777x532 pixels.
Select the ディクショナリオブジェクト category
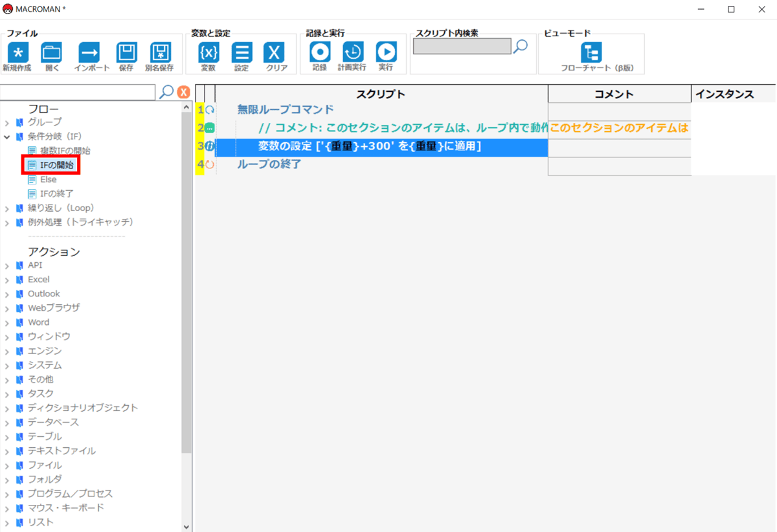pos(83,408)
